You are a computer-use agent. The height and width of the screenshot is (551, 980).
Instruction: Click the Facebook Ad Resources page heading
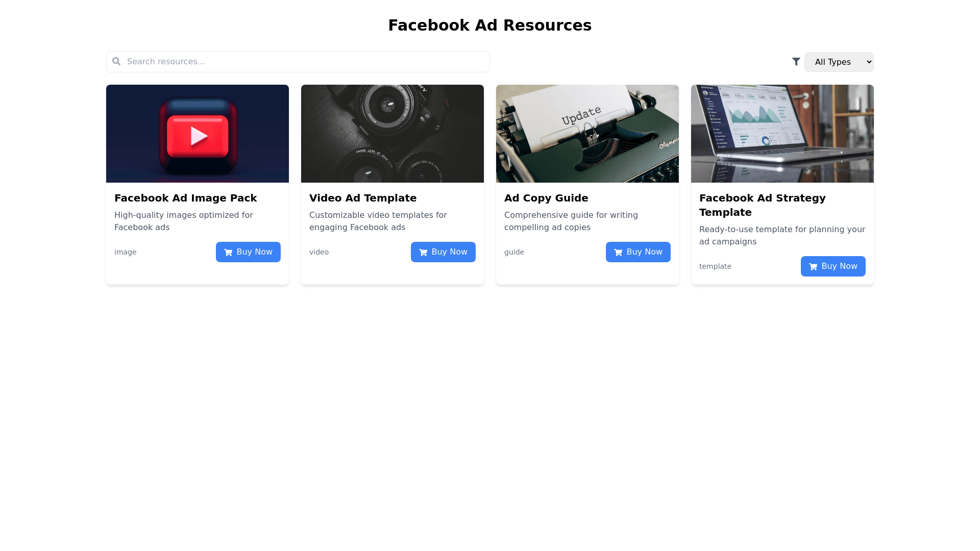tap(489, 25)
